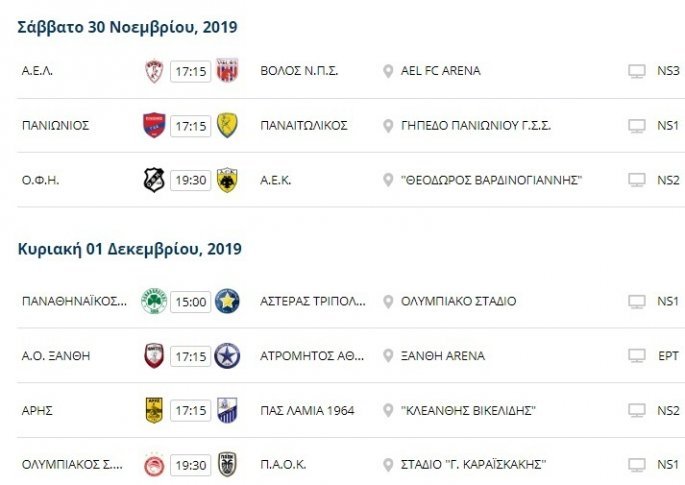Open the ΠΑΝΑΙΤΩΛΙΚΟΣ team link
685x485 pixels.
[303, 126]
